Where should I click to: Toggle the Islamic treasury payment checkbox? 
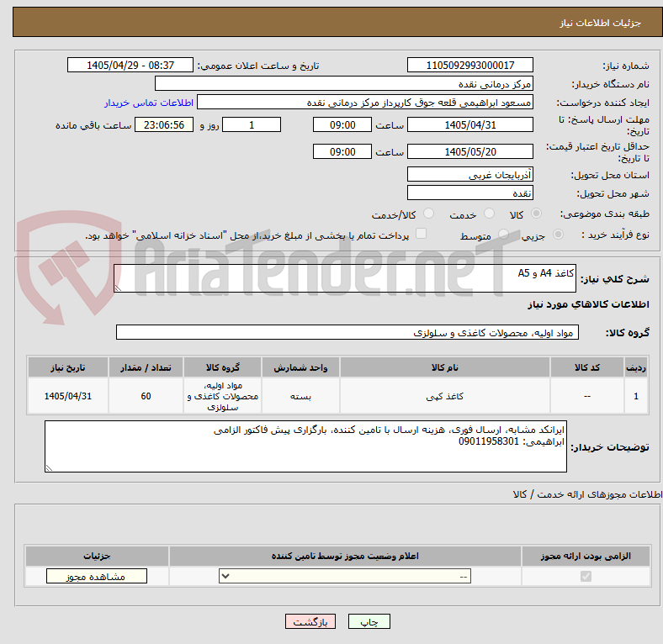click(421, 234)
